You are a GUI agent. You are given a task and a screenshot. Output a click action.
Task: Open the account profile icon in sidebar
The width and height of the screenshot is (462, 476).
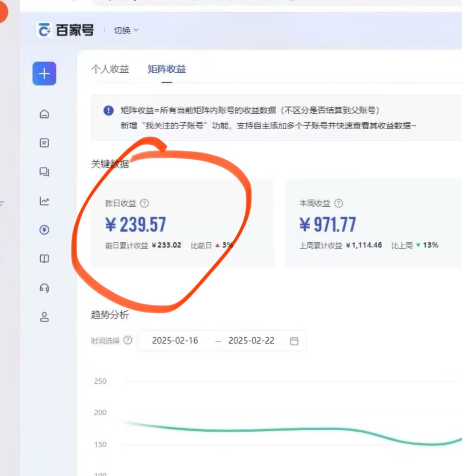coord(44,317)
